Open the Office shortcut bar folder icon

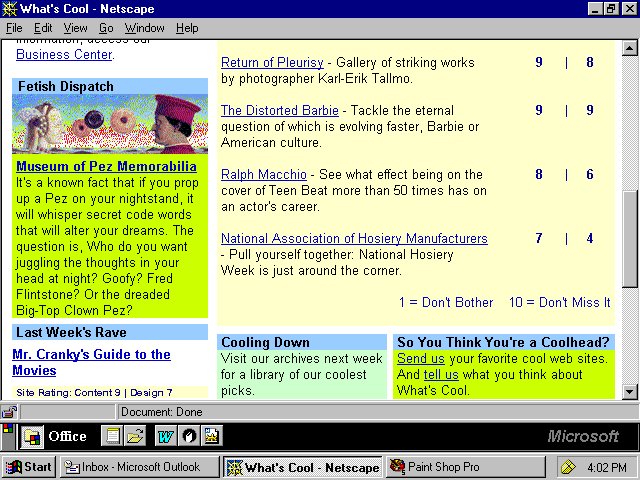[32, 436]
